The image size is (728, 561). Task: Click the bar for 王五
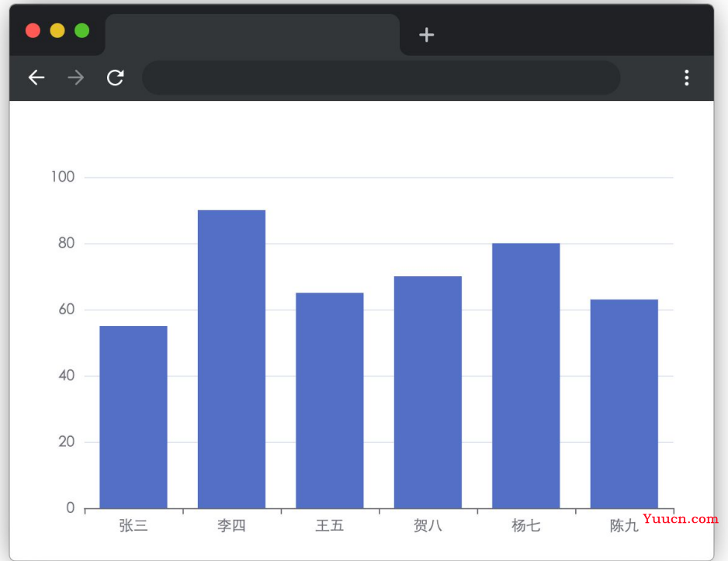(x=330, y=400)
